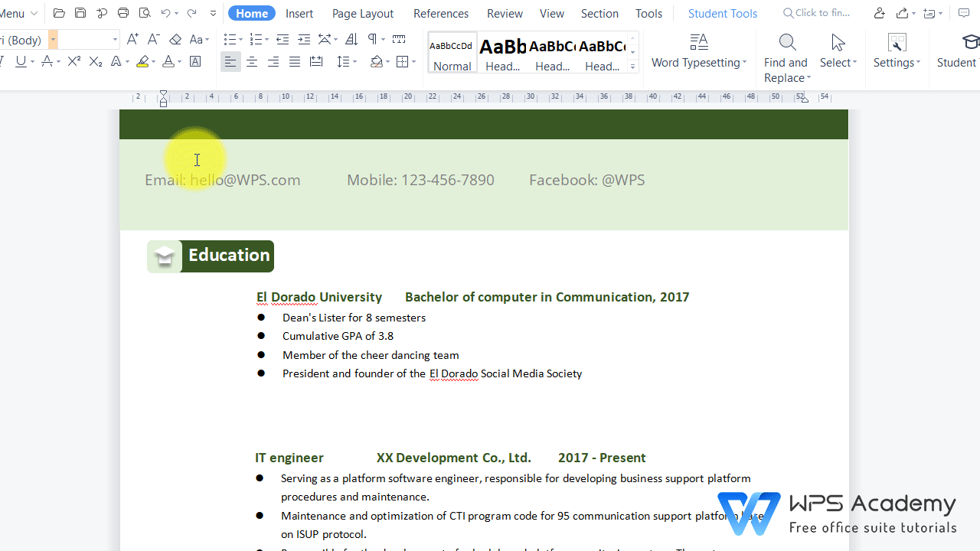This screenshot has height=551, width=980.
Task: Click the Sort icon
Action: click(351, 39)
